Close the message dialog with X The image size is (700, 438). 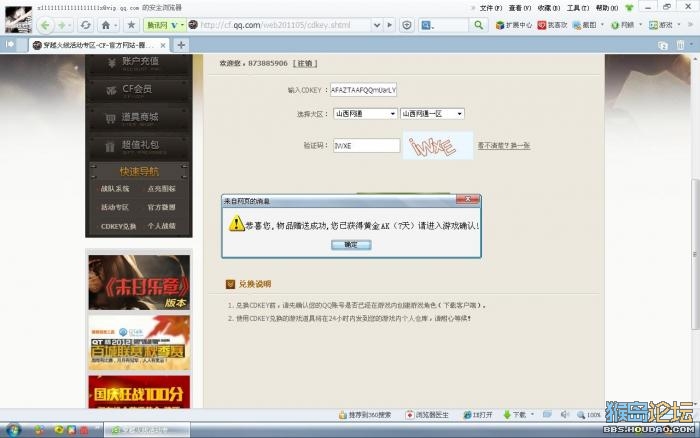pyautogui.click(x=467, y=199)
